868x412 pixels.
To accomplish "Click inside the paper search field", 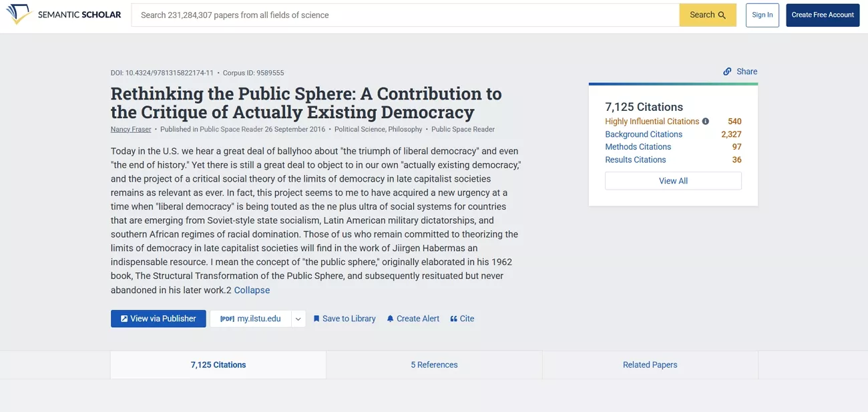I will click(x=401, y=14).
